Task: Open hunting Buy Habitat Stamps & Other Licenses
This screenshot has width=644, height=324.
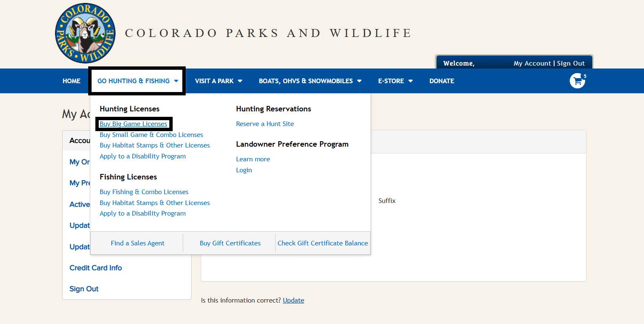Action: (155, 145)
